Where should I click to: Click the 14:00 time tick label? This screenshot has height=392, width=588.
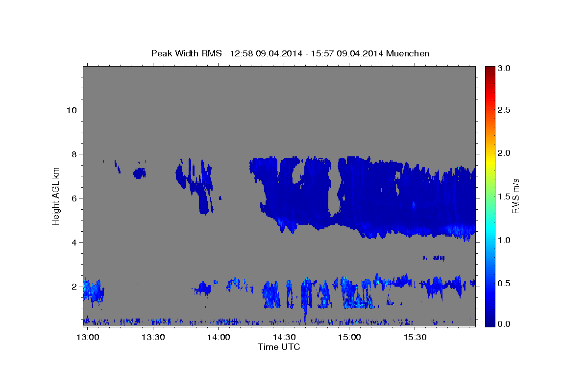(218, 337)
